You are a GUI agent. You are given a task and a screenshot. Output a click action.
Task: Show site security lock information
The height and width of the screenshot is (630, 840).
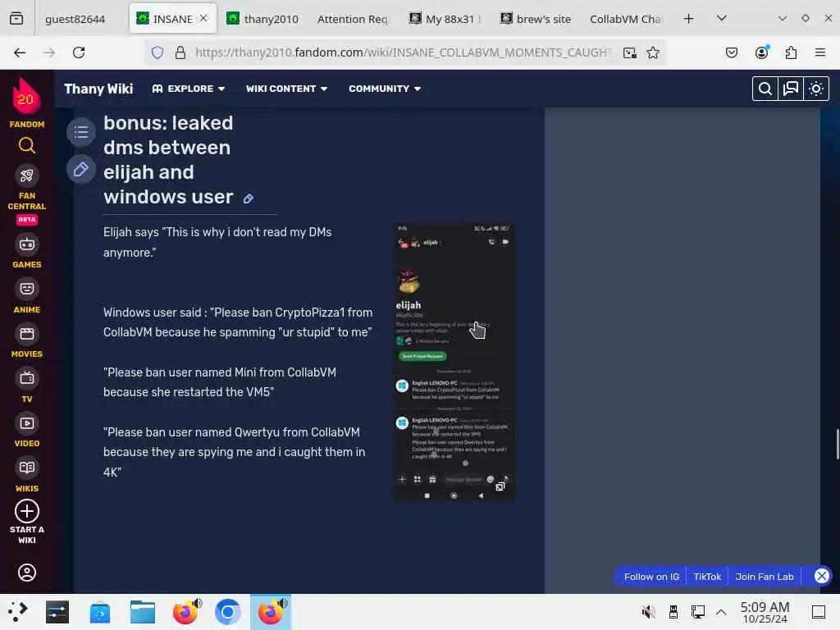[180, 52]
